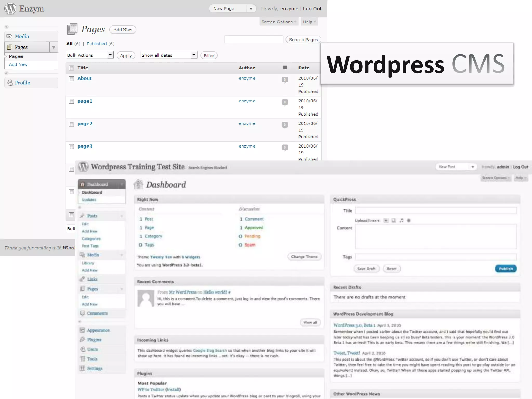Click the Tools icon in sidebar
Image resolution: width=532 pixels, height=399 pixels.
(82, 359)
